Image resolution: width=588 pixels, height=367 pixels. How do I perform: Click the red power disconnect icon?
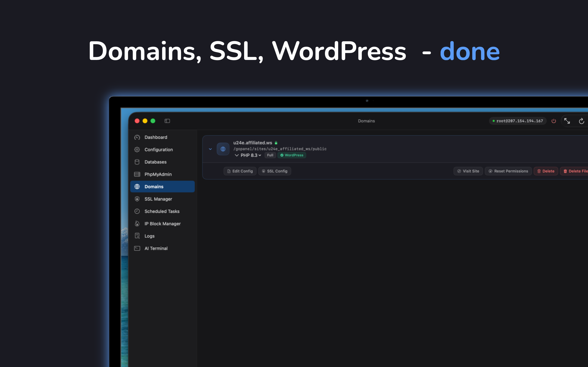553,121
